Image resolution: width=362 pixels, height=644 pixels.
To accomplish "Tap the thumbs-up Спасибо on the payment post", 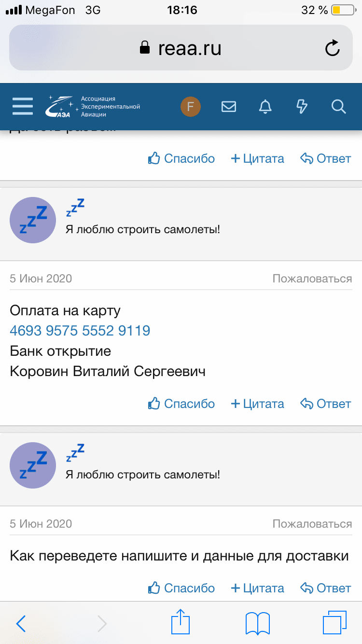I will [x=181, y=404].
